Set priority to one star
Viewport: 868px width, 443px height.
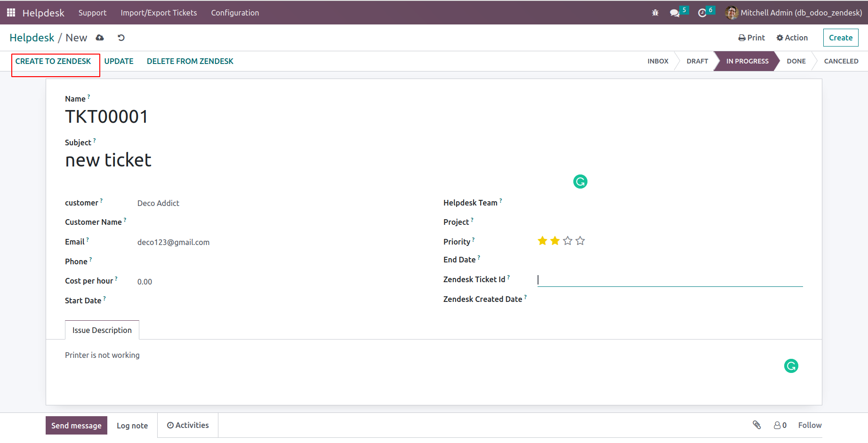coord(542,241)
